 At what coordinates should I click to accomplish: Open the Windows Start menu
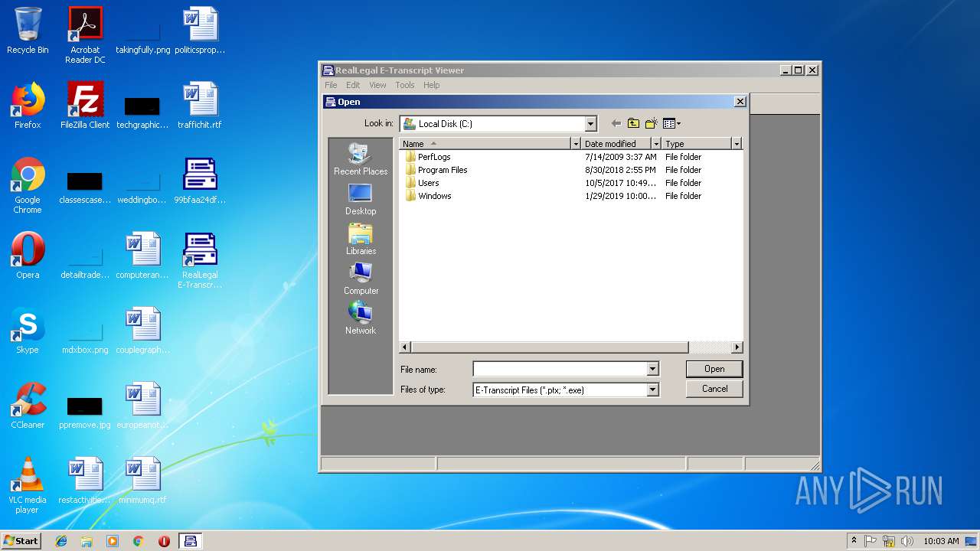tap(21, 540)
